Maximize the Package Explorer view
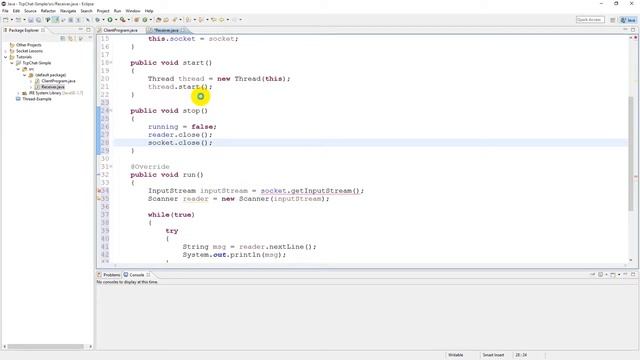 point(88,30)
